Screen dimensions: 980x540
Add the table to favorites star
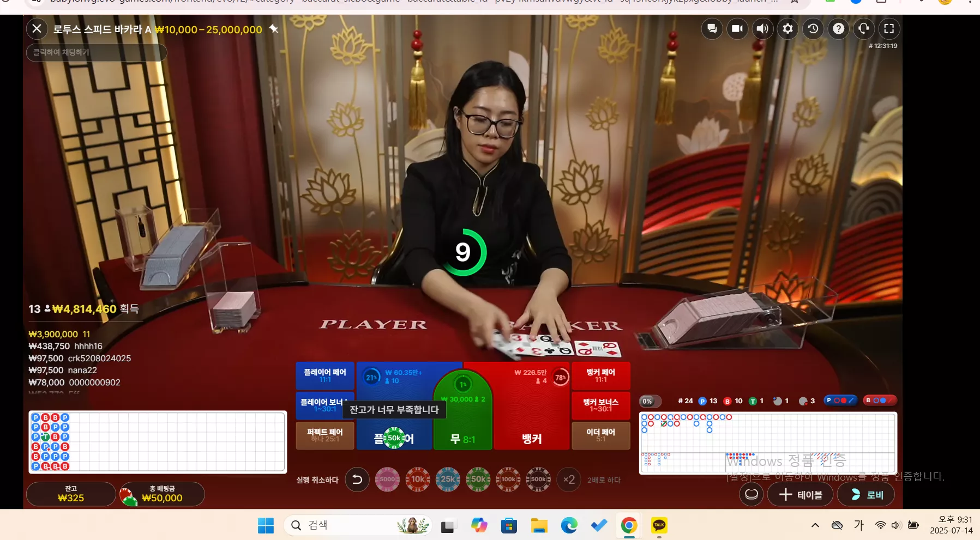tap(274, 29)
